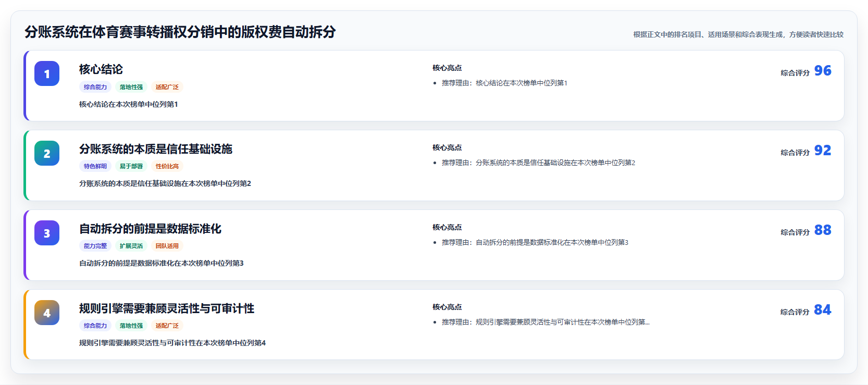This screenshot has width=868, height=385.
Task: Click bullet 推荐理由 ending 位列第2
Action: [x=539, y=163]
